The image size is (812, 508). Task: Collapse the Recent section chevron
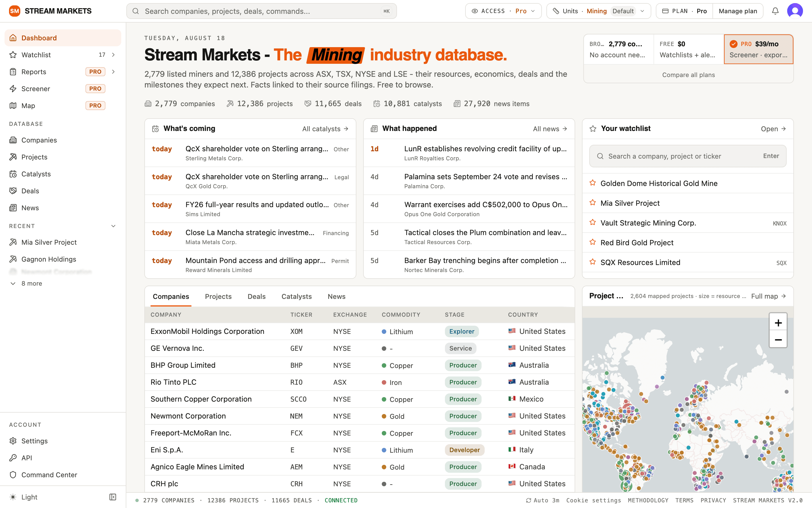click(x=113, y=226)
